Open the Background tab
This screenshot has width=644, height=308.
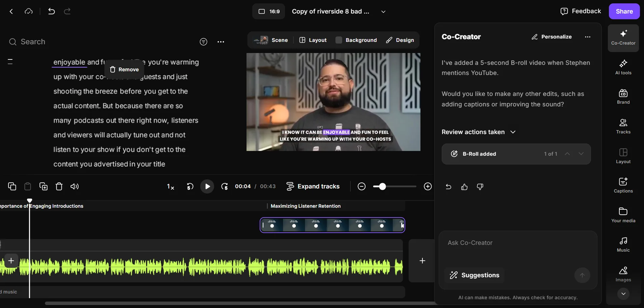[x=356, y=40]
